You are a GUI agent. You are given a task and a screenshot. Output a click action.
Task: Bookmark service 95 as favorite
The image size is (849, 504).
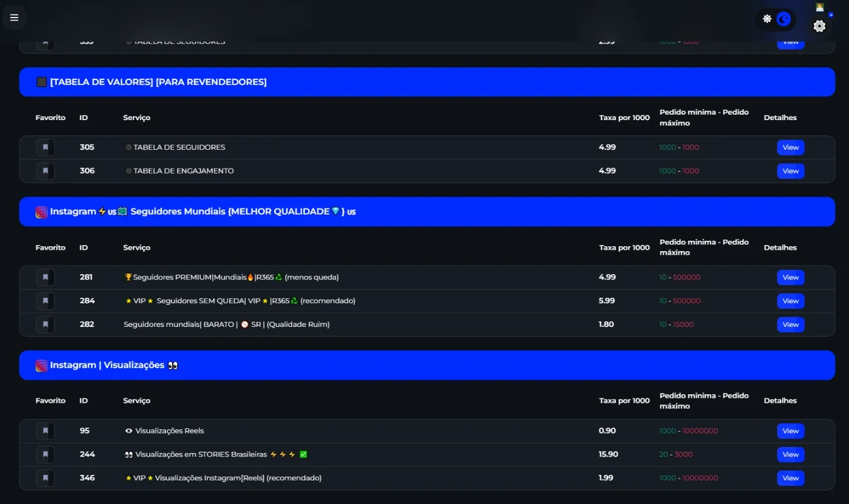[45, 431]
